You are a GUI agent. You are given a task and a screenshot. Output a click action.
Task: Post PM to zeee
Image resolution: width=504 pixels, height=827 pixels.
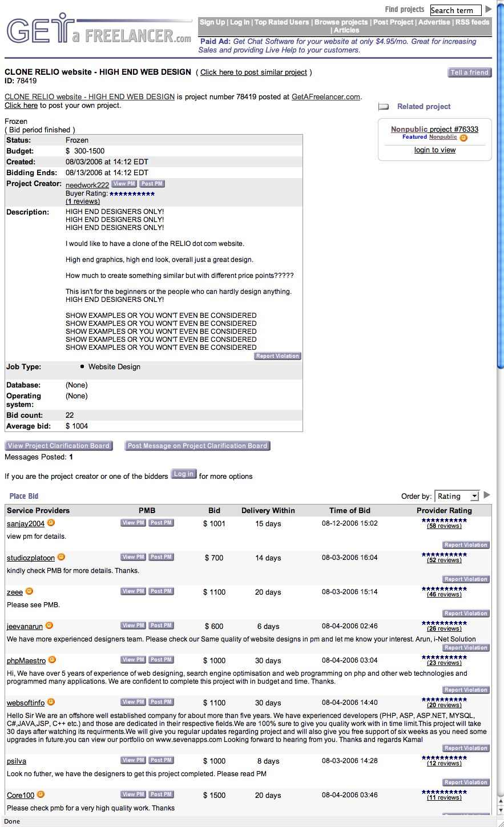point(161,591)
